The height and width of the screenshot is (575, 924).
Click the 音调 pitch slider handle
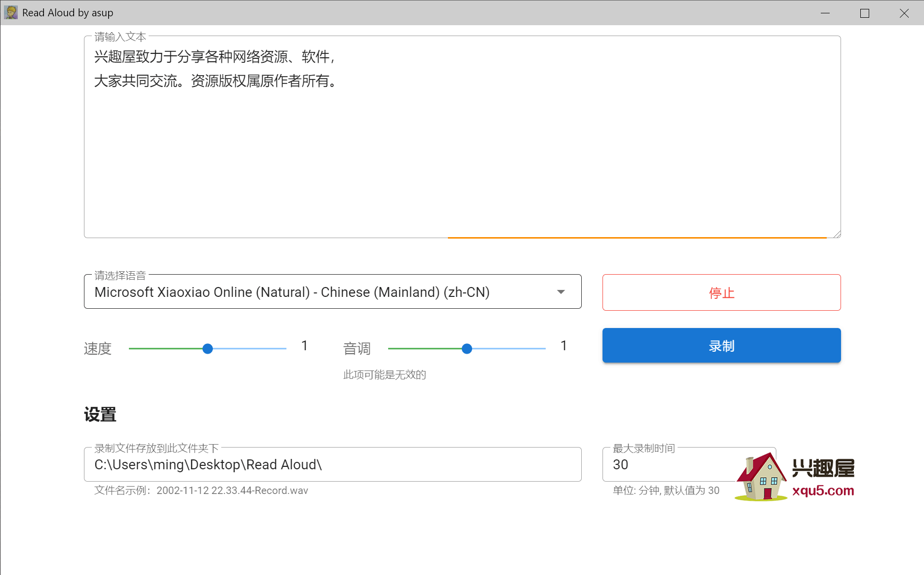[x=467, y=349]
